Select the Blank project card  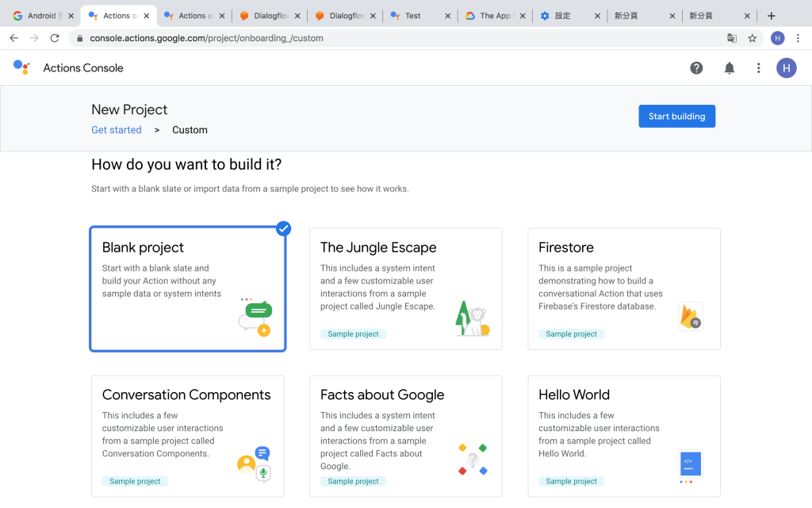(x=188, y=289)
